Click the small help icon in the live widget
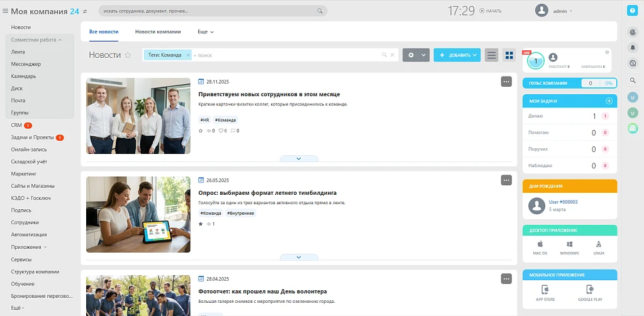Viewport: 644px width, 316px height. click(607, 52)
